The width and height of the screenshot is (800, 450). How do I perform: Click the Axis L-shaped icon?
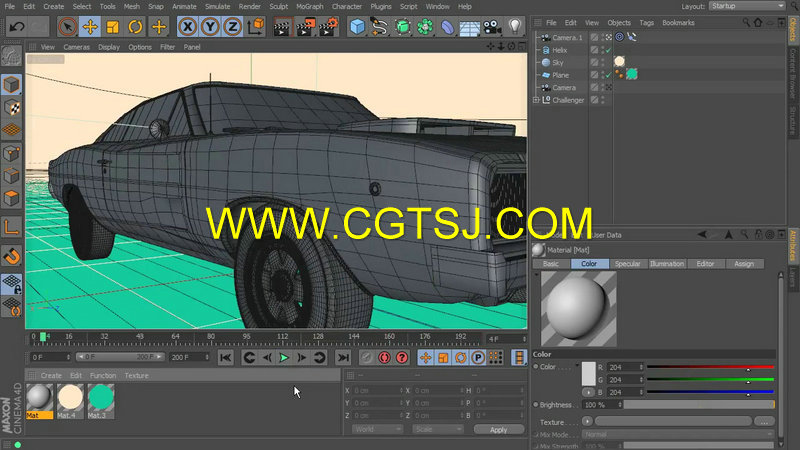click(x=11, y=227)
